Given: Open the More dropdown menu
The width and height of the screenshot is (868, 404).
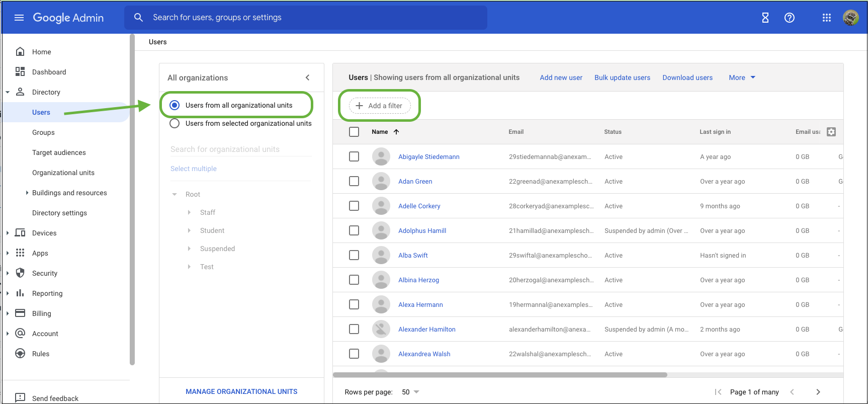Looking at the screenshot, I should pyautogui.click(x=742, y=77).
